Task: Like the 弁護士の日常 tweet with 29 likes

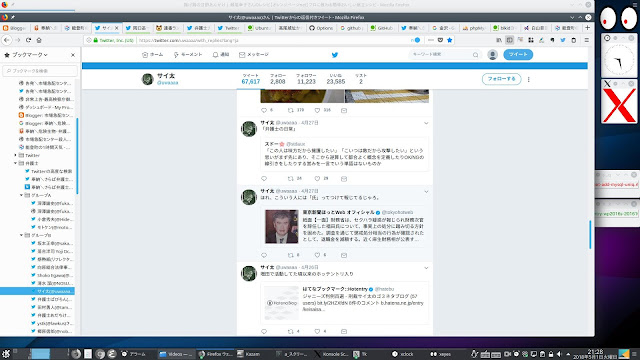Action: 317,179
